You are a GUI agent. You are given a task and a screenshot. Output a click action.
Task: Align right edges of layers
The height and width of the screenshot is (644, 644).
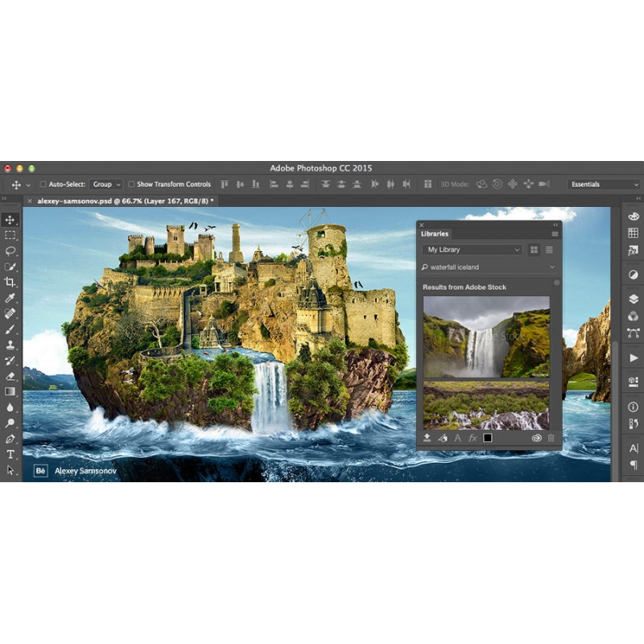pyautogui.click(x=305, y=184)
